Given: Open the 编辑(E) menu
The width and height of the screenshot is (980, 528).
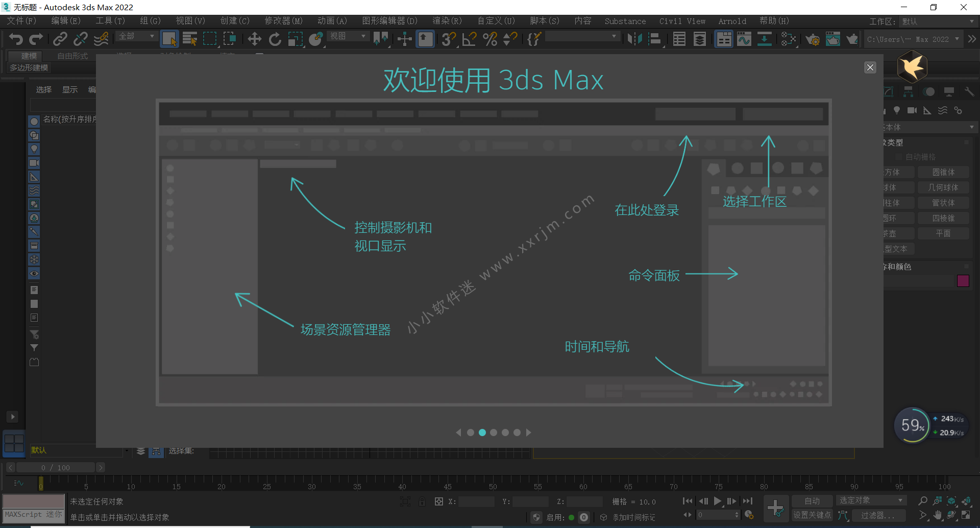Looking at the screenshot, I should click(x=66, y=21).
